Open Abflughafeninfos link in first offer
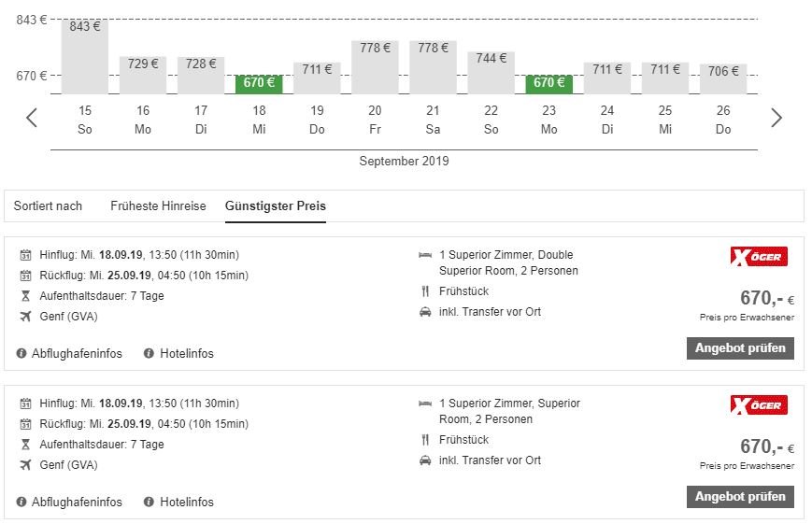 pos(77,353)
